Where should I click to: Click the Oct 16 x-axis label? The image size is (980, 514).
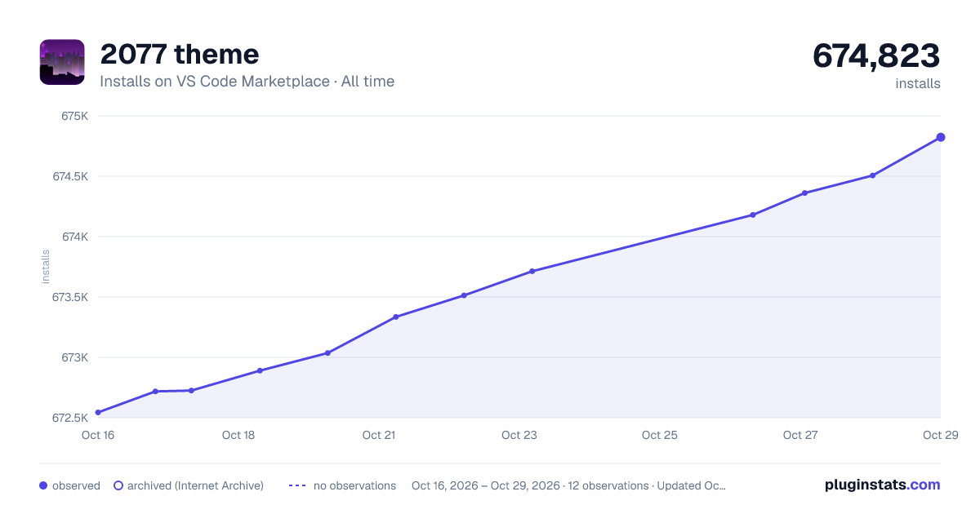pos(98,435)
